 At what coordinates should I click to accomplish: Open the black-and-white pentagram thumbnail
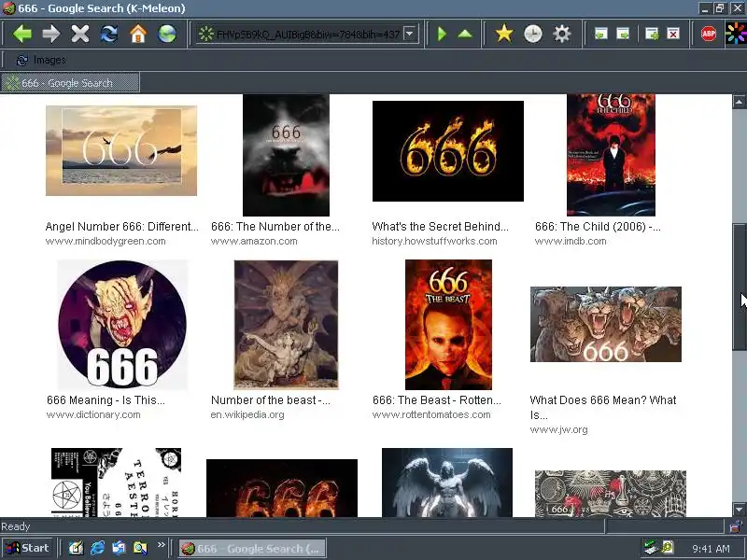click(x=116, y=483)
